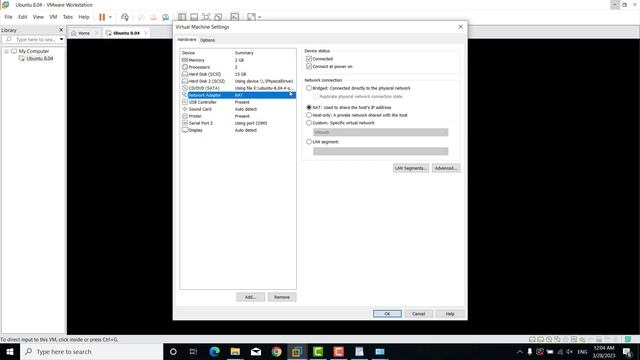Click the Advanced... button

click(x=446, y=168)
